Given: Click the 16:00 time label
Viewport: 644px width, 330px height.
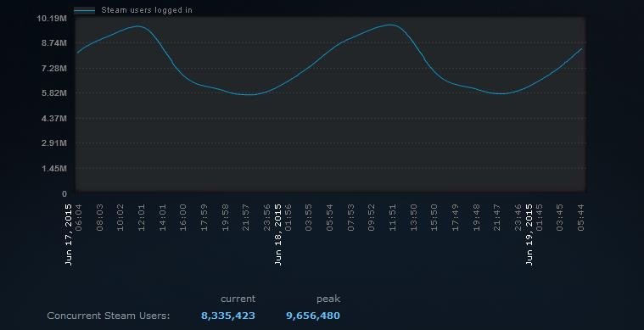Looking at the screenshot, I should point(183,217).
